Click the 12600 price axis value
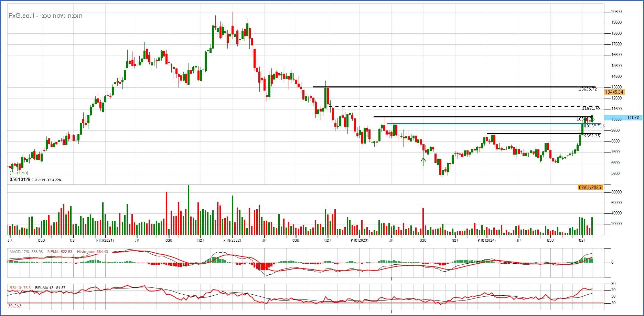The width and height of the screenshot is (644, 316). (616, 98)
